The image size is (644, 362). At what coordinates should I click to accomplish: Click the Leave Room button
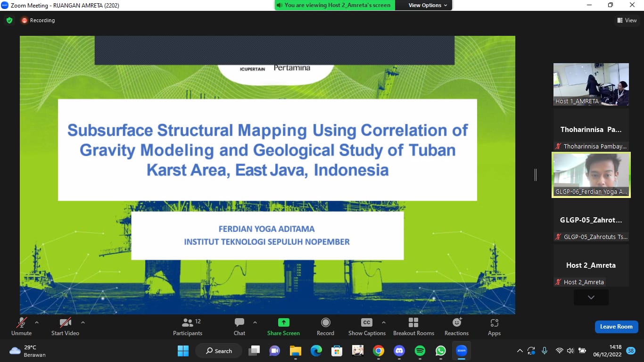[x=616, y=327]
